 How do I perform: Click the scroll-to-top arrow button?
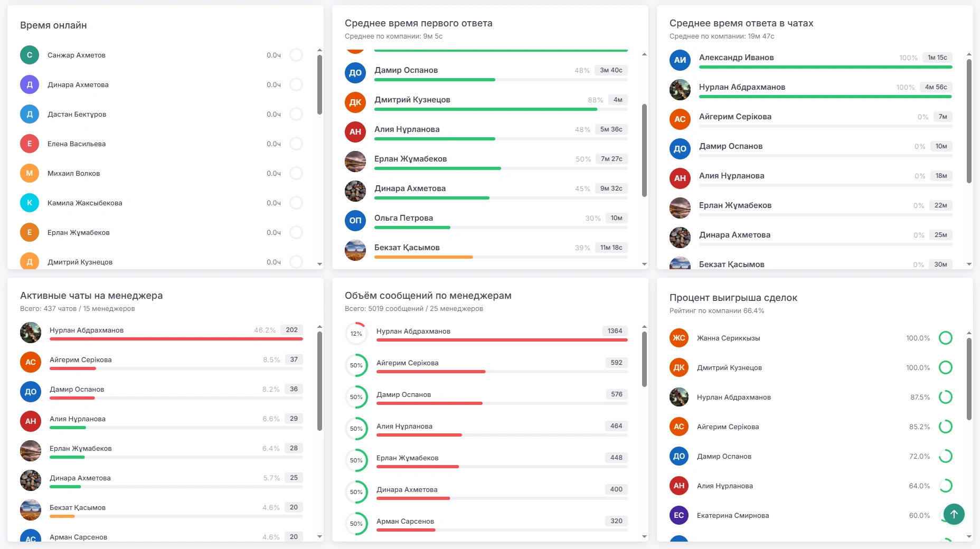pyautogui.click(x=954, y=514)
